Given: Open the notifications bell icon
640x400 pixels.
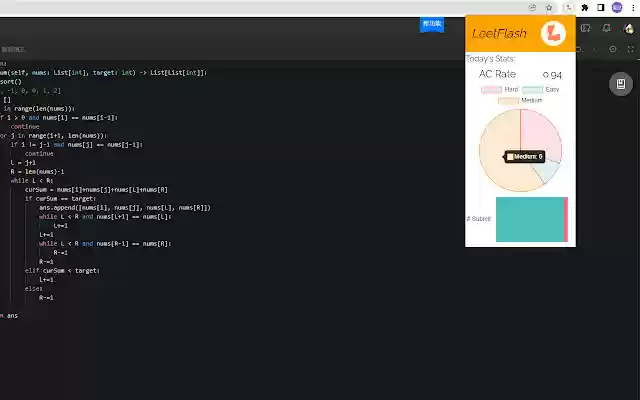Looking at the screenshot, I should click(607, 28).
